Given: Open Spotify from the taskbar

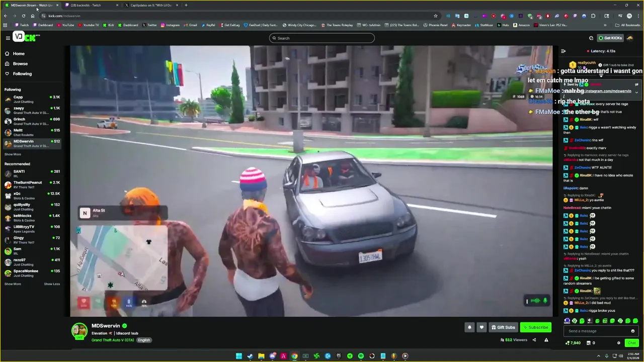Looking at the screenshot, I should 361,356.
